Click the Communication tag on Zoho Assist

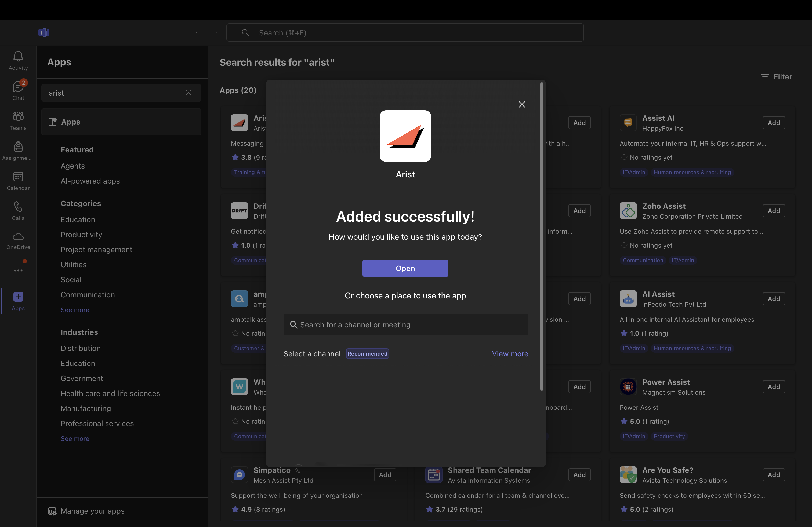pyautogui.click(x=643, y=260)
